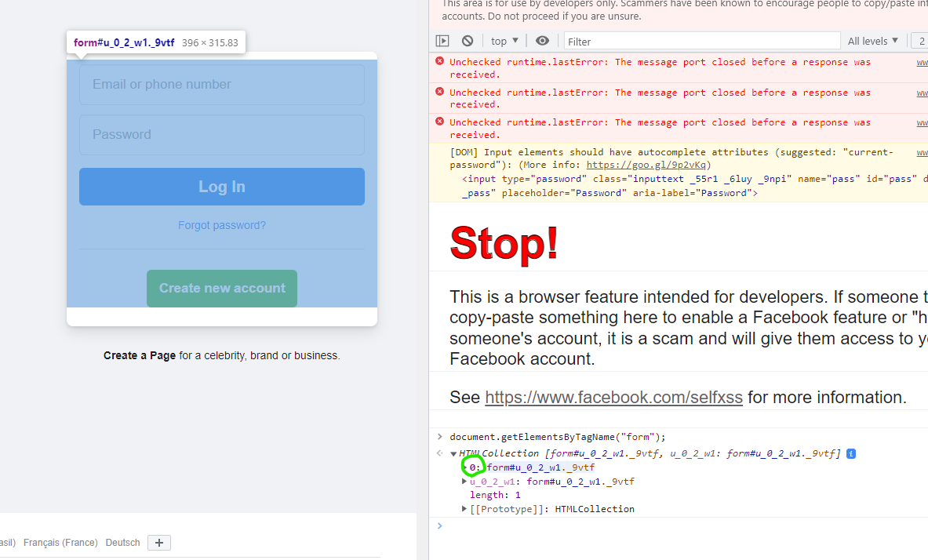This screenshot has width=928, height=560.
Task: Click the red Stop! warning heading
Action: pyautogui.click(x=504, y=243)
